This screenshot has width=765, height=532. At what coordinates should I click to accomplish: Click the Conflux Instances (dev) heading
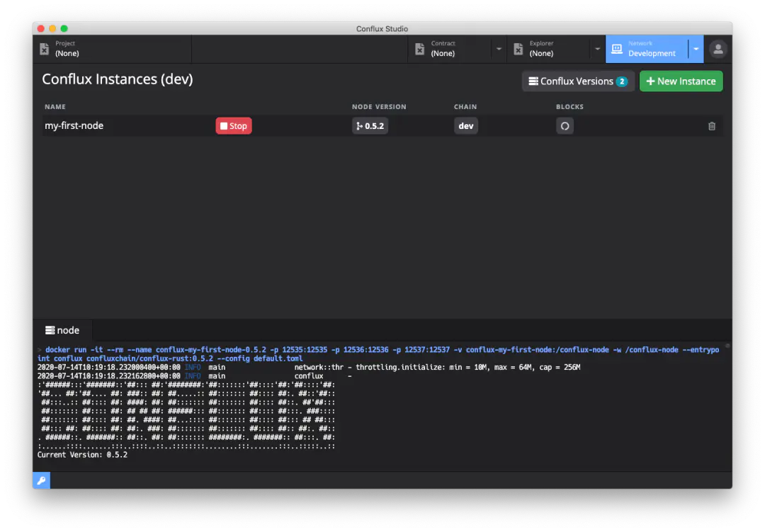click(118, 79)
